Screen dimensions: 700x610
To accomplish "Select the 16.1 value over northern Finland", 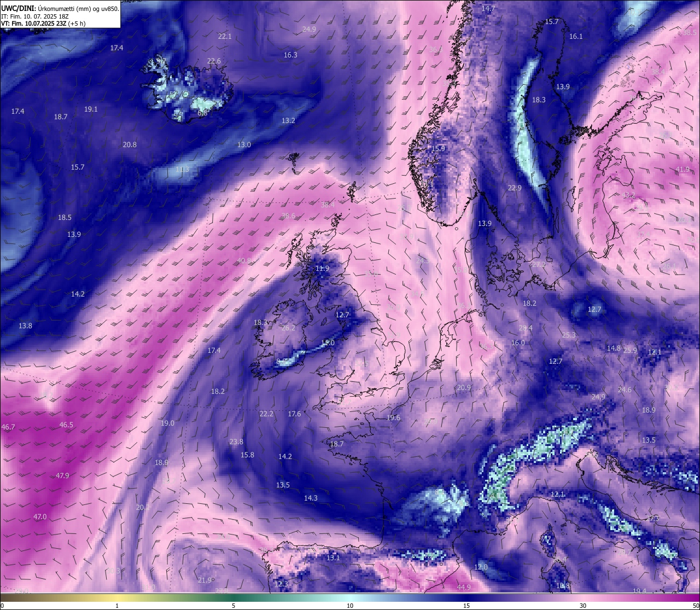I will pos(576,37).
